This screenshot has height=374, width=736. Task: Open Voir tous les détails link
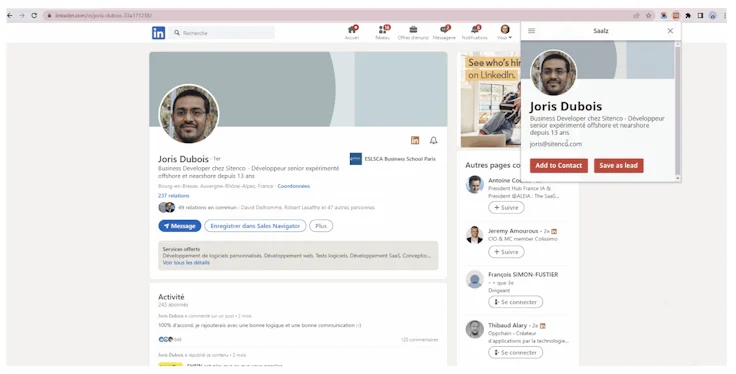coord(186,263)
